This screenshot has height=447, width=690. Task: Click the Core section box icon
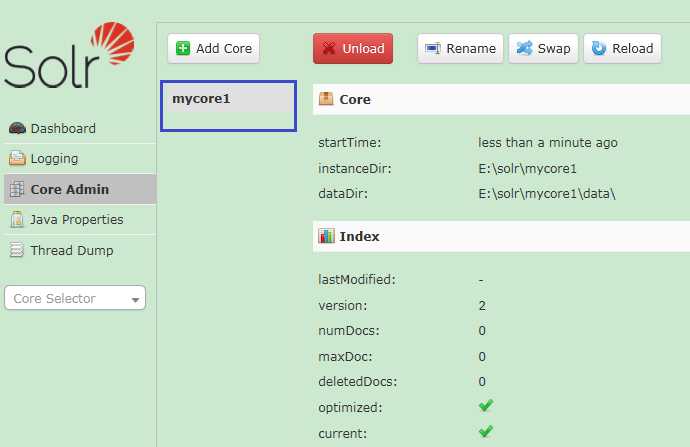pos(326,99)
